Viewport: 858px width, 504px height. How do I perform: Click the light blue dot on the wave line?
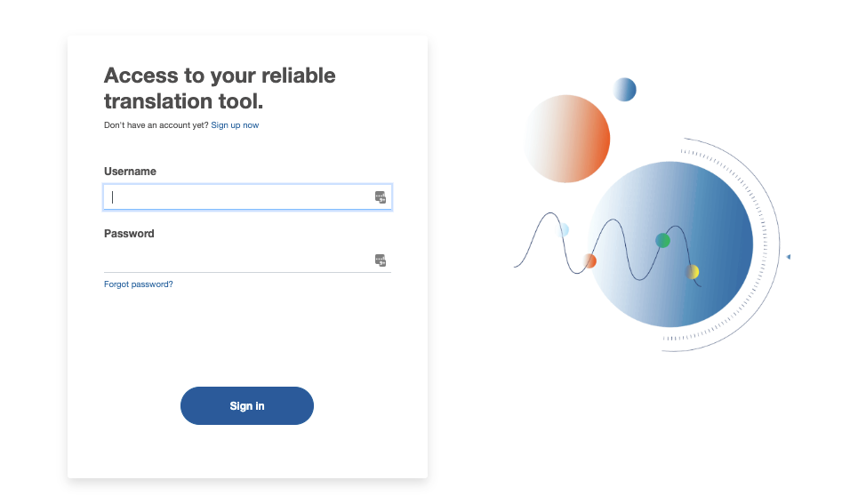tap(563, 230)
